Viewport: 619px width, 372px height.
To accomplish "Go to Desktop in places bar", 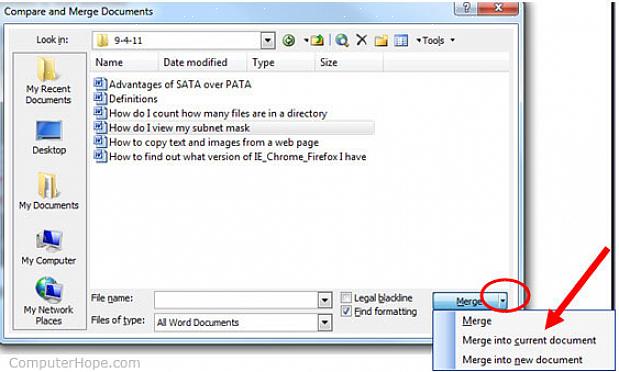I will coord(49,137).
